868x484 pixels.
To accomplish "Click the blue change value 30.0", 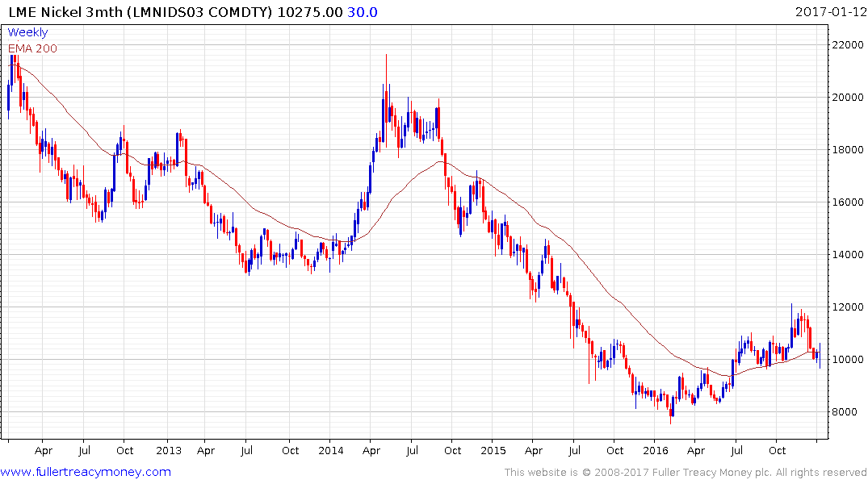I will pos(362,12).
